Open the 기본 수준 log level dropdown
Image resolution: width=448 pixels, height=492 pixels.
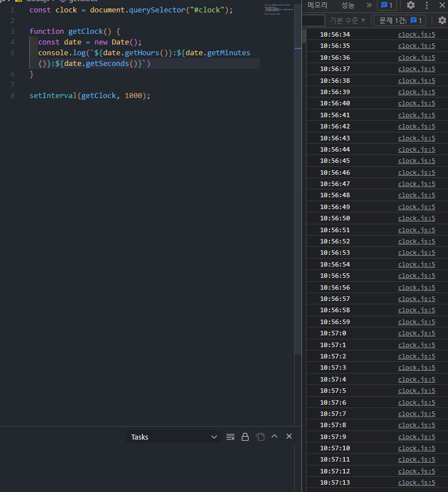point(347,20)
